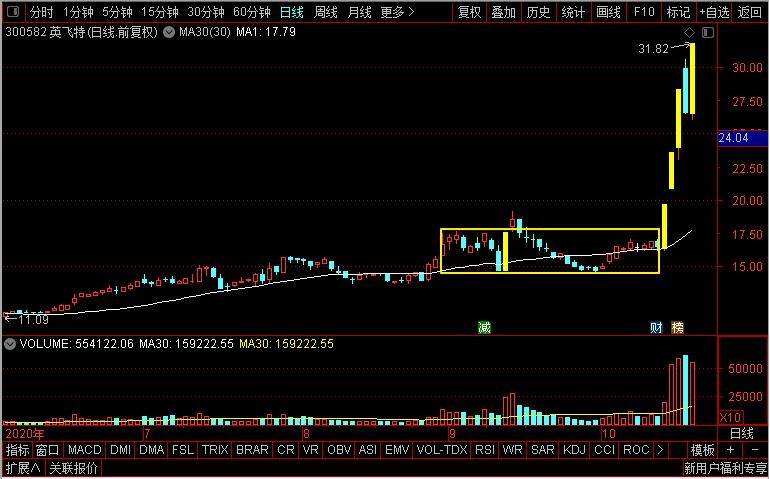
Task: Open volume indicator dropdown arrow
Action: (x=10, y=344)
